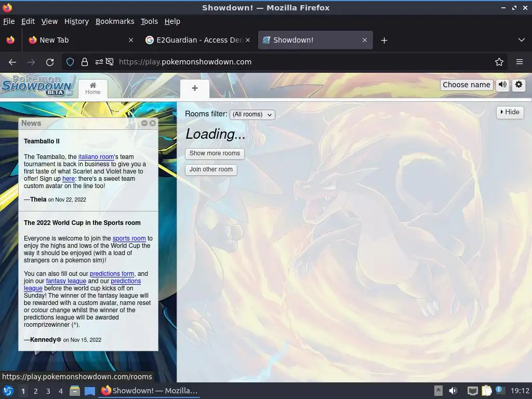Toggle the Showdown sound speaker icon
Screen dimensions: 532x399
click(502, 85)
